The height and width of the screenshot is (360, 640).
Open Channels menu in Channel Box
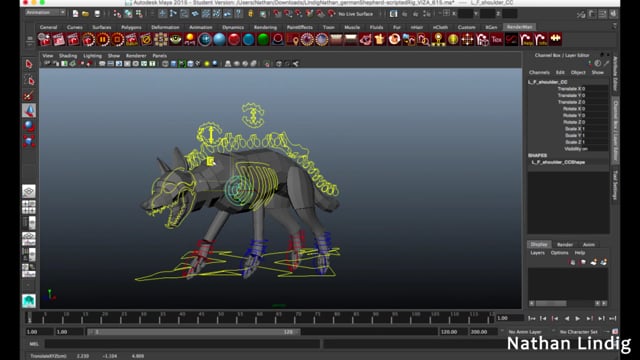(539, 72)
